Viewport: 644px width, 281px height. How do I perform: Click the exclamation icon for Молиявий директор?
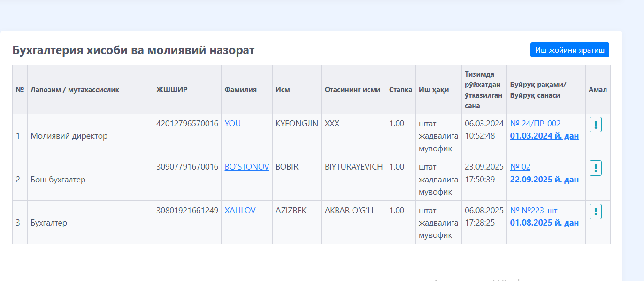pos(595,125)
